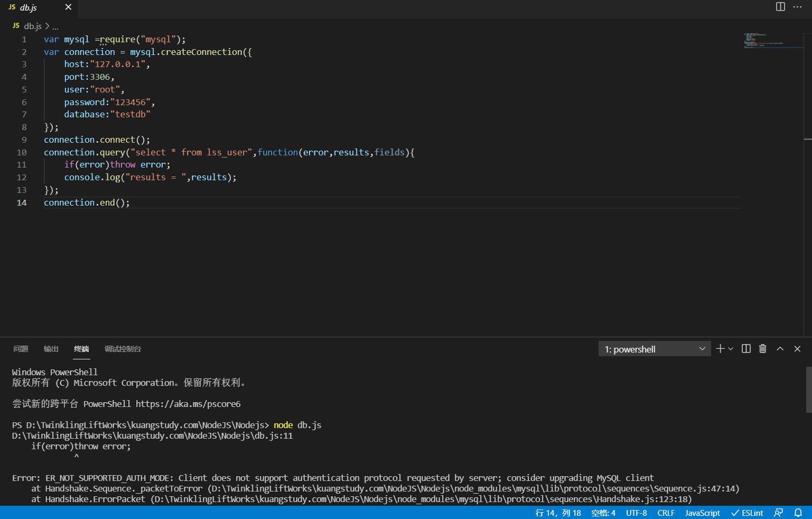Click line number 14 in gutter
Screen dimensions: 812x519
(x=21, y=202)
